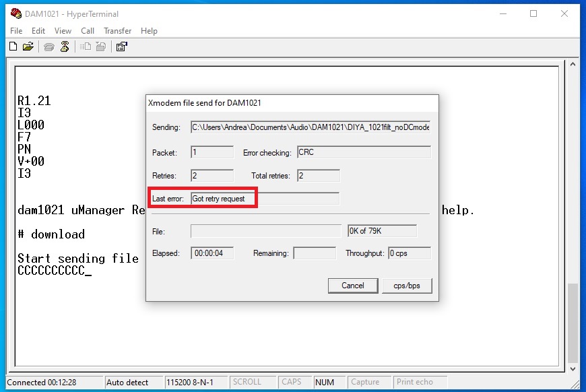Click the Remaining time field

click(315, 253)
